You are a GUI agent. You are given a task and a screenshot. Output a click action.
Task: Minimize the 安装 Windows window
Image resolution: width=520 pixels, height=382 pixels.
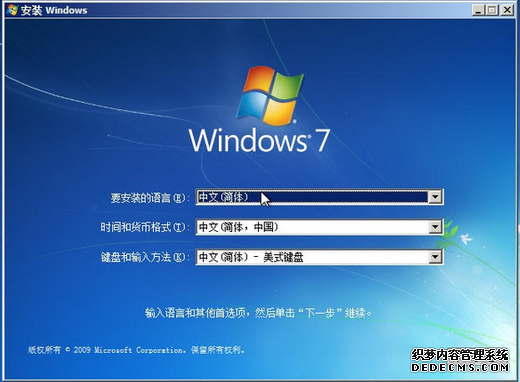point(478,10)
